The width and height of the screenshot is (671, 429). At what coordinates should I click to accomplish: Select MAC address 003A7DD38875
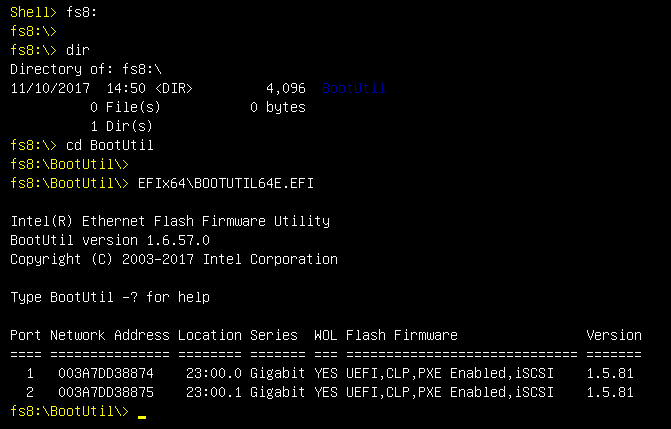click(x=106, y=392)
